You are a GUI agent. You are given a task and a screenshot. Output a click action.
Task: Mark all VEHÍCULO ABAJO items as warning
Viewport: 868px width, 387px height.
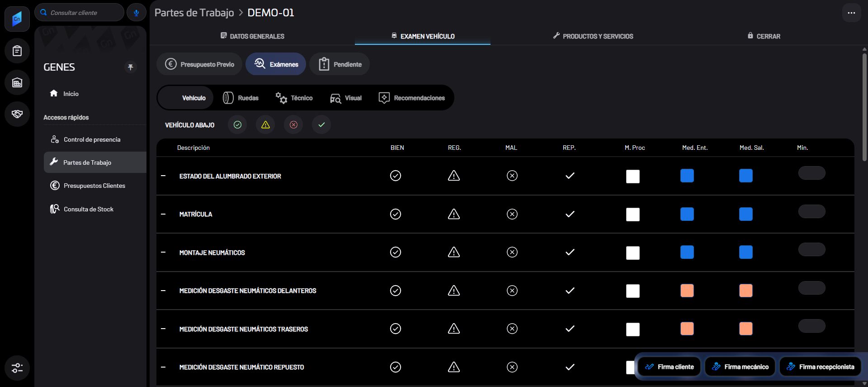tap(265, 124)
